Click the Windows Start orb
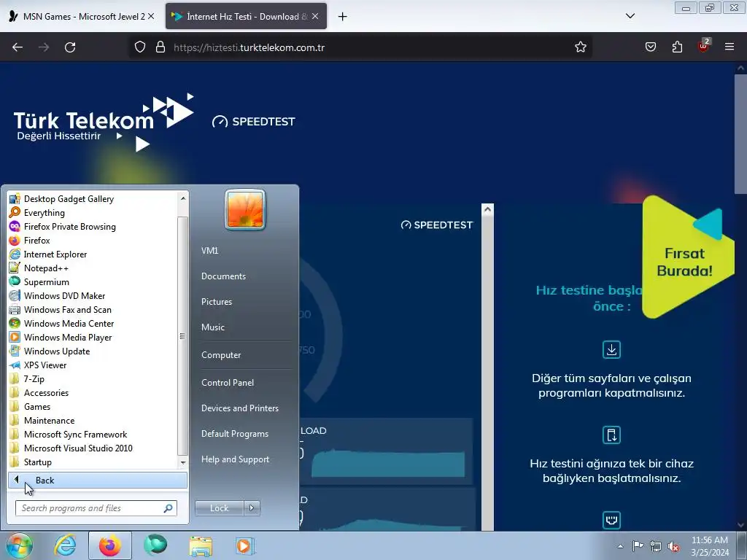The image size is (747, 560). [x=20, y=545]
